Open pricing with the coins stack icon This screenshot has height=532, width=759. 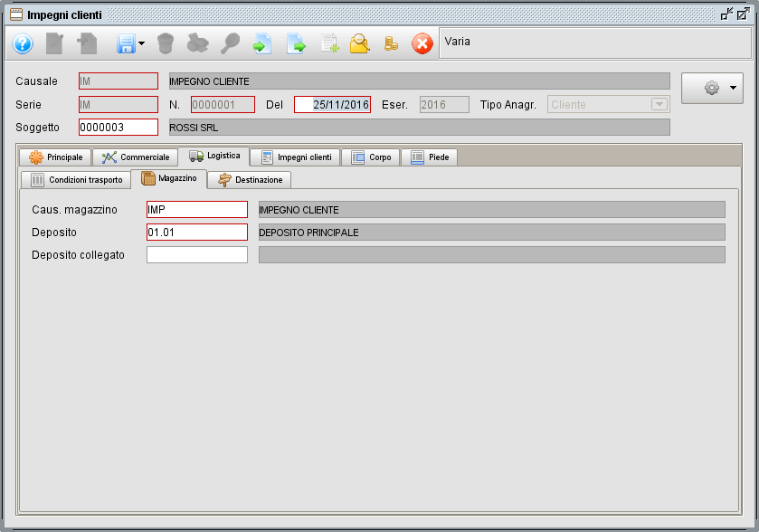point(391,43)
